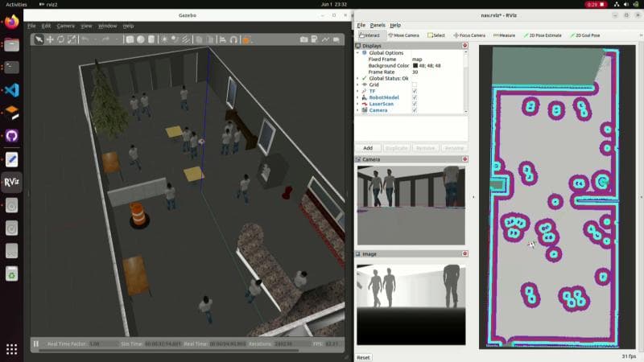
Task: Click the undo arrow in Gazebo toolbar
Action: 85,39
